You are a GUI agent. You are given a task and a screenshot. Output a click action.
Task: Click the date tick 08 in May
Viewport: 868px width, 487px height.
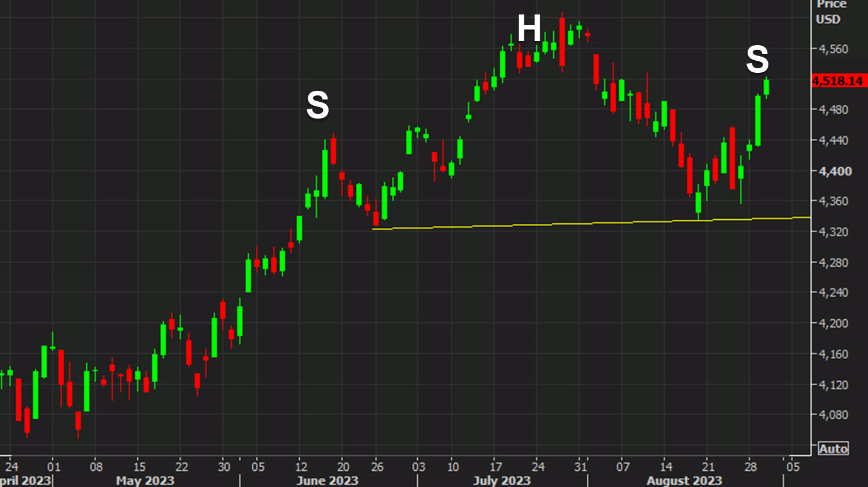(96, 466)
